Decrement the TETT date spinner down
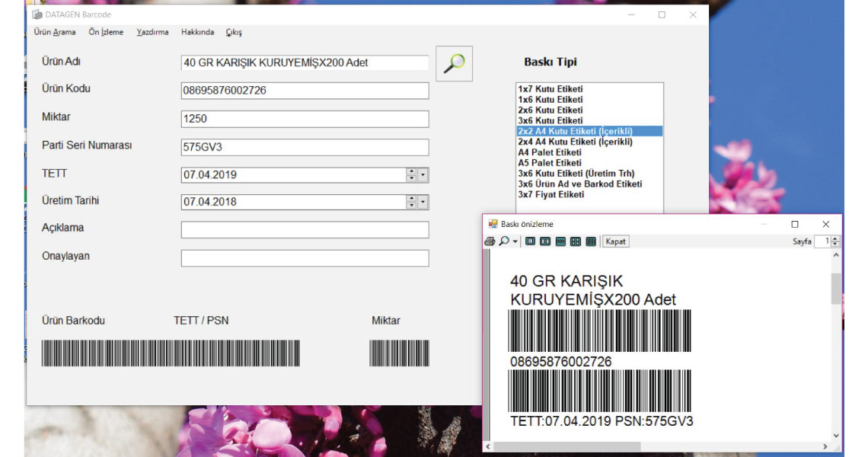Image resolution: width=868 pixels, height=457 pixels. [x=411, y=178]
